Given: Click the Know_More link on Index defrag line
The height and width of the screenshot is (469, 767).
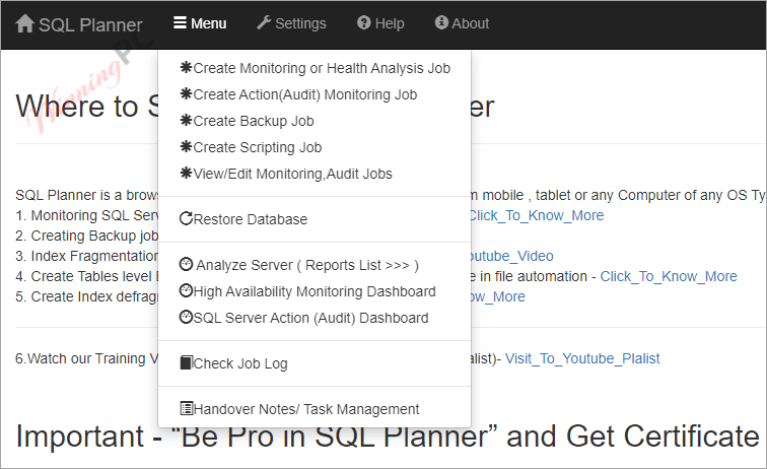Looking at the screenshot, I should click(498, 296).
